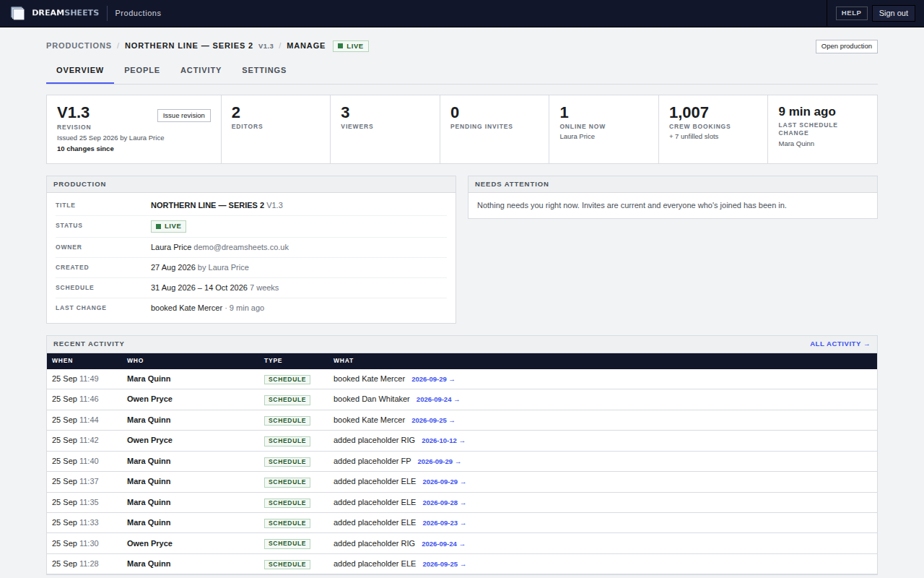The image size is (924, 578).
Task: Switch to the Activity tab
Action: click(x=201, y=70)
